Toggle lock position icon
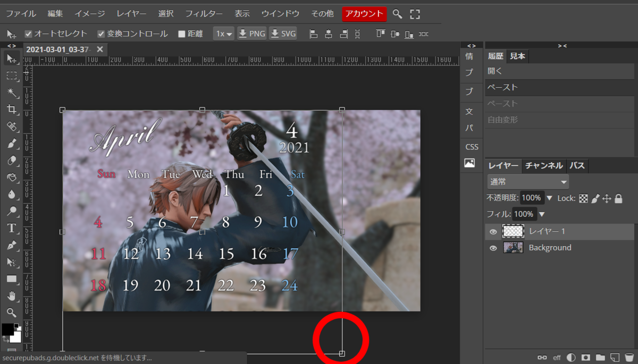 click(x=607, y=198)
